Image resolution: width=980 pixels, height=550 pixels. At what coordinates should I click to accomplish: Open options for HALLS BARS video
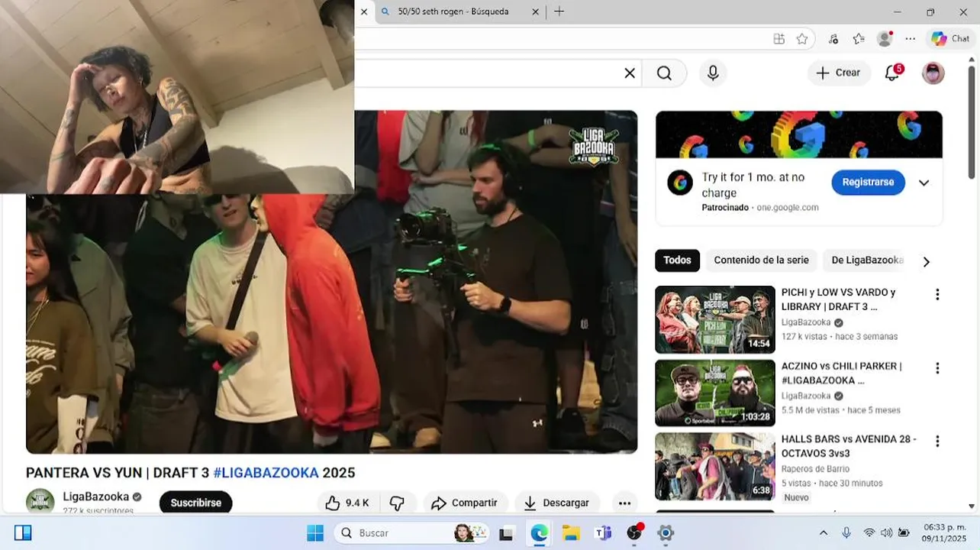click(937, 442)
